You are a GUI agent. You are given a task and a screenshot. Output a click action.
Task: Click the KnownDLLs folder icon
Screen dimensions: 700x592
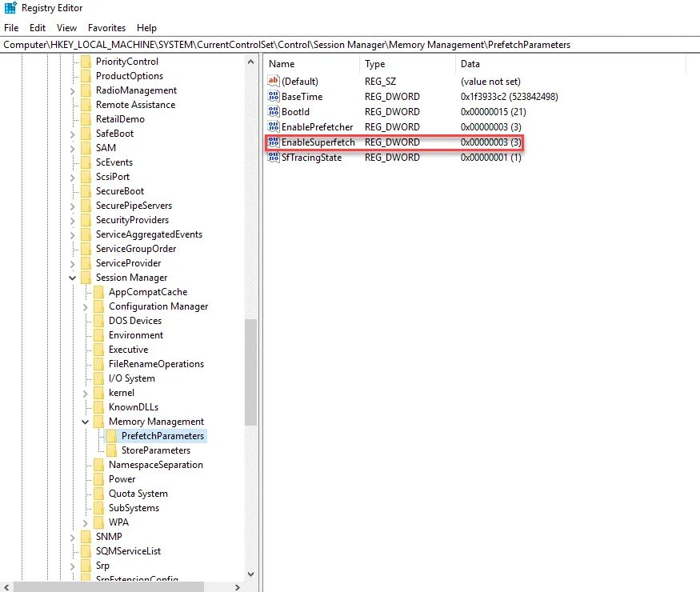click(99, 407)
